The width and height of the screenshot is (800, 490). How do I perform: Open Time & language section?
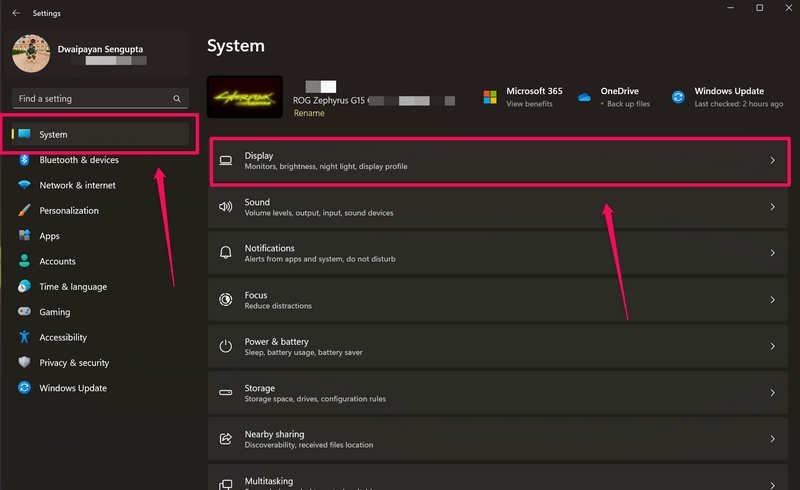72,287
